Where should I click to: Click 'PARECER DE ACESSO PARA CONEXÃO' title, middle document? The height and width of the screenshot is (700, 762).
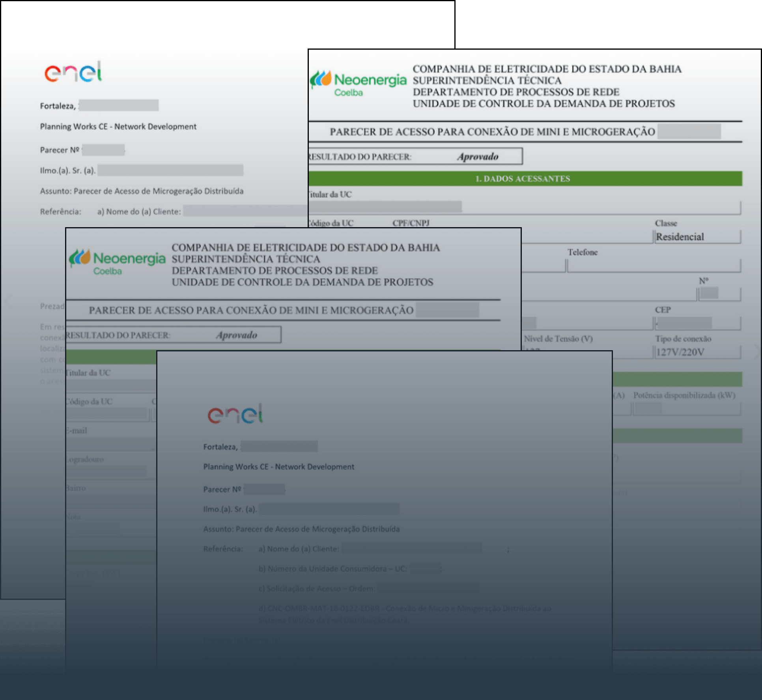point(251,310)
